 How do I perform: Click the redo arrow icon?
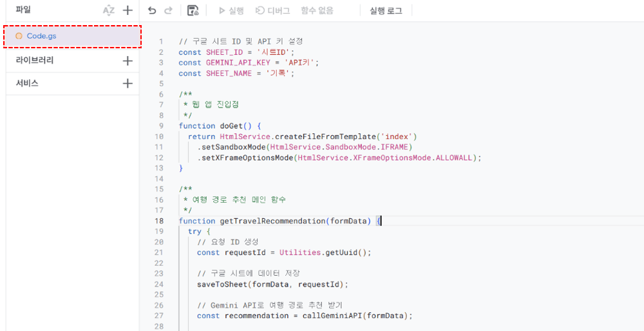[x=169, y=10]
